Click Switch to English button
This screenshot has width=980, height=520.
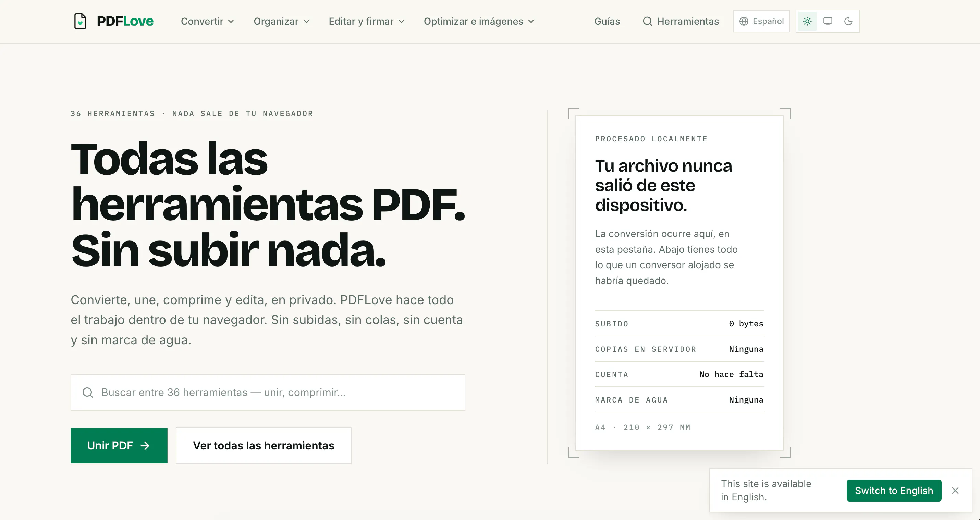[x=894, y=490]
